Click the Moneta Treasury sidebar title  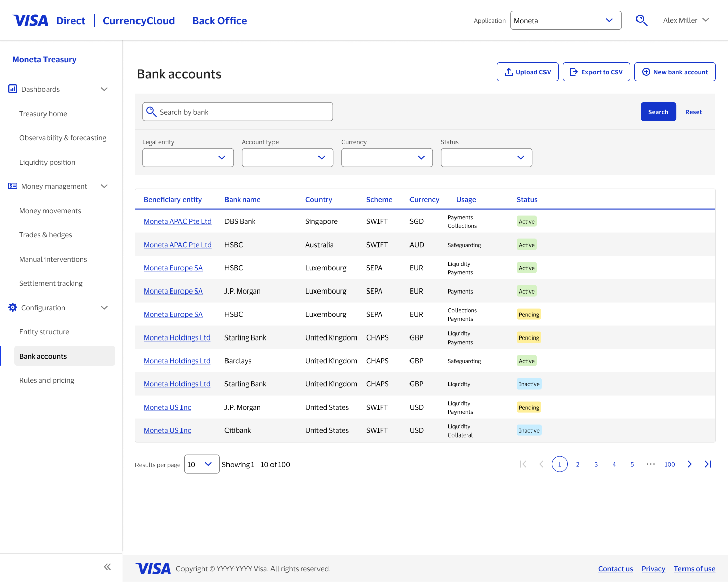(44, 59)
